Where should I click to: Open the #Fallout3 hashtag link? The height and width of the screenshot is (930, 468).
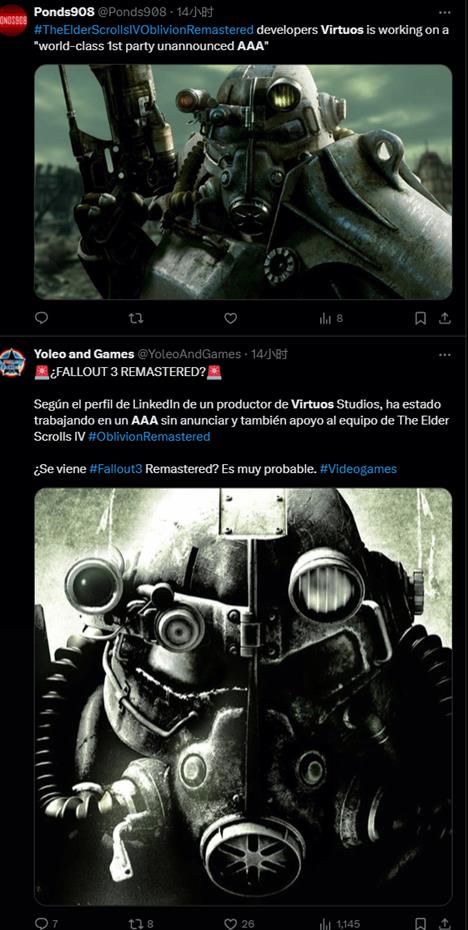[x=116, y=469]
